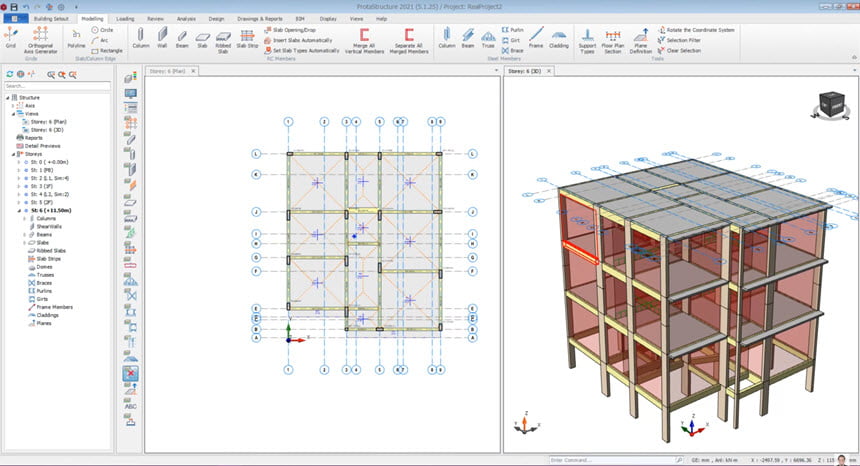Screen dimensions: 860x466
Task: Open the Drawings & Reports tab
Action: click(260, 19)
